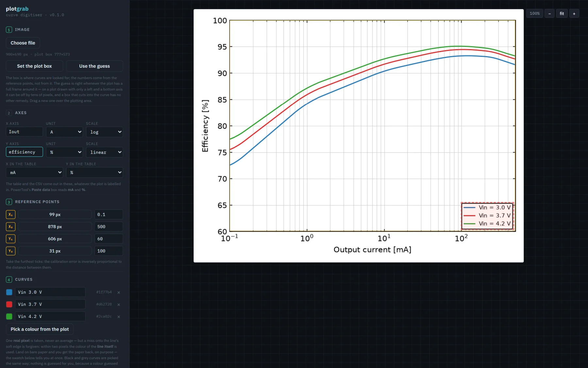Open the Y in the table dropdown
Viewport: 588px width, 368px height.
[94, 172]
